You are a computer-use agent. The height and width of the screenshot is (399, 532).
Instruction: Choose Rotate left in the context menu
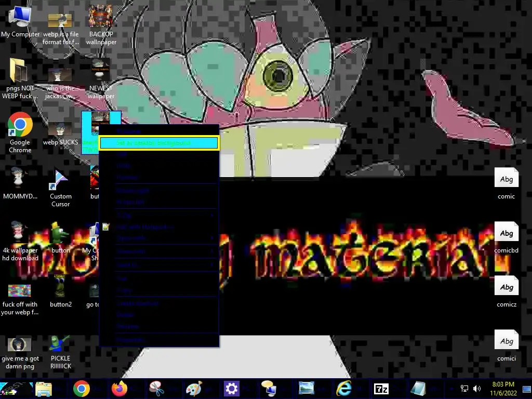pos(159,202)
